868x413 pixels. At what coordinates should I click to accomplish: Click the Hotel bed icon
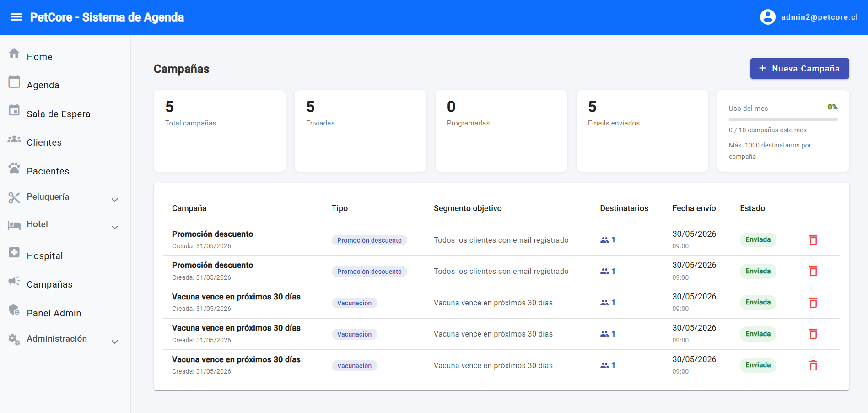pyautogui.click(x=14, y=225)
